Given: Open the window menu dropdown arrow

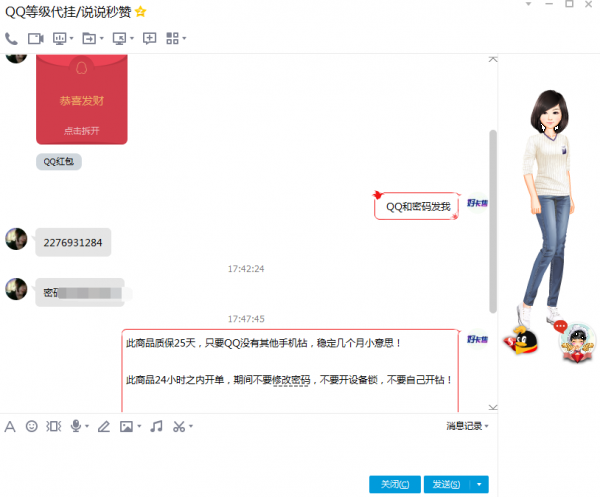Looking at the screenshot, I should [528, 4].
